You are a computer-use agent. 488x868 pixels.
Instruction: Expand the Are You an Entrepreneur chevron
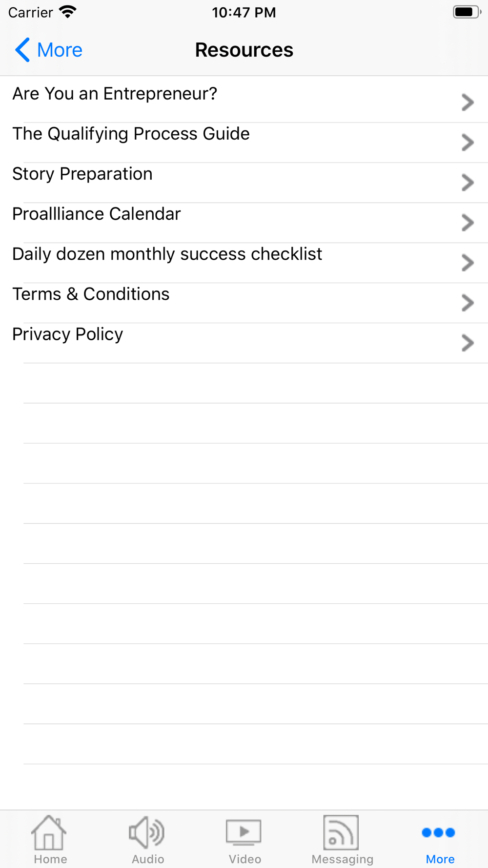(468, 103)
